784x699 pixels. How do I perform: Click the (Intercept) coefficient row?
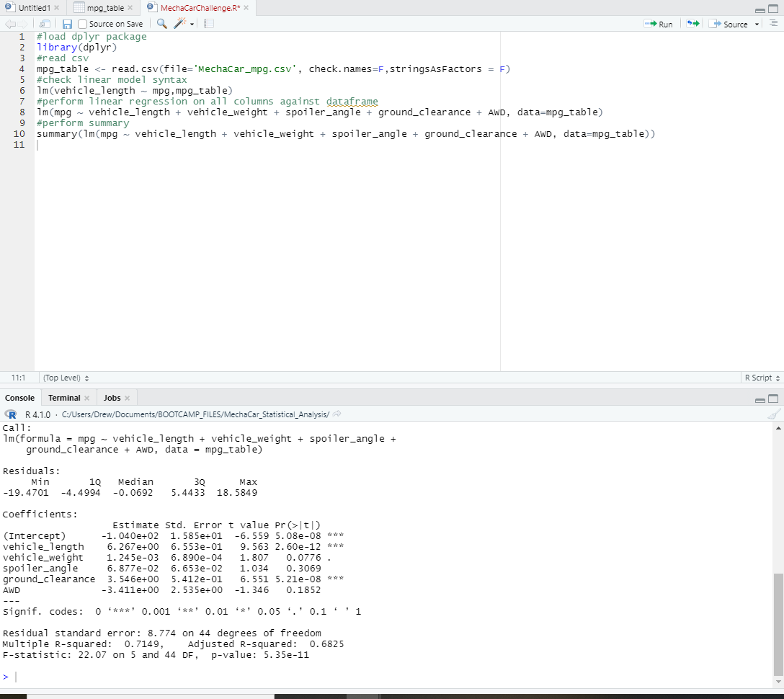(x=173, y=536)
